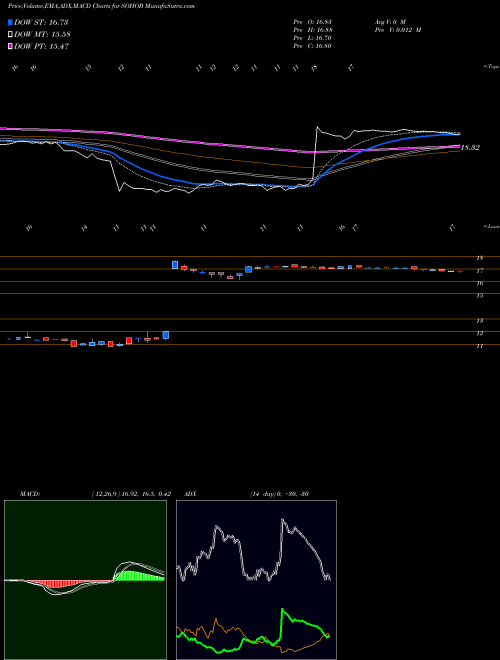
Task: Click the 'Pre H: 16.88' high value
Action: 313,30
